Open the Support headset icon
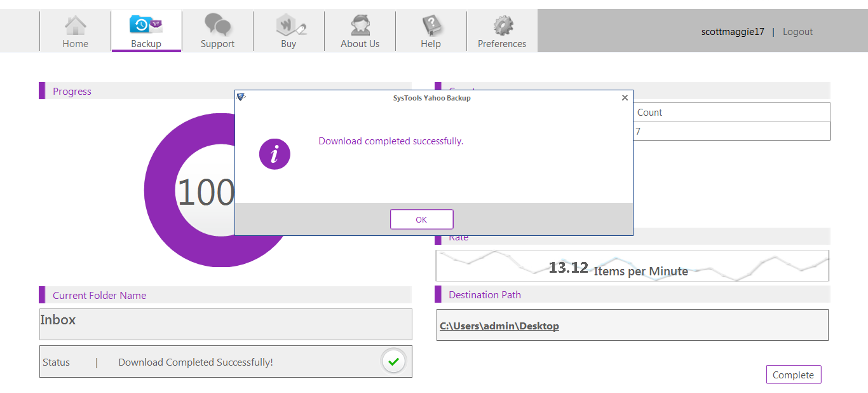The width and height of the screenshot is (868, 393). [x=217, y=24]
